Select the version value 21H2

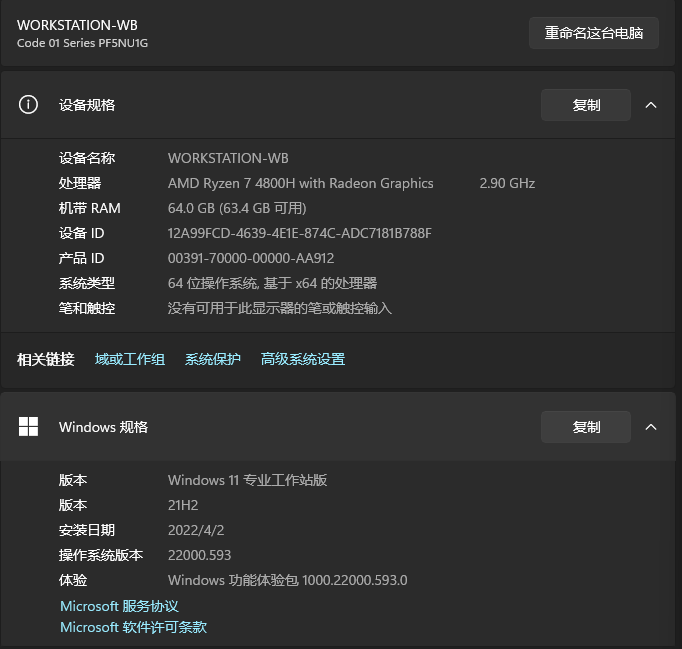[x=183, y=505]
